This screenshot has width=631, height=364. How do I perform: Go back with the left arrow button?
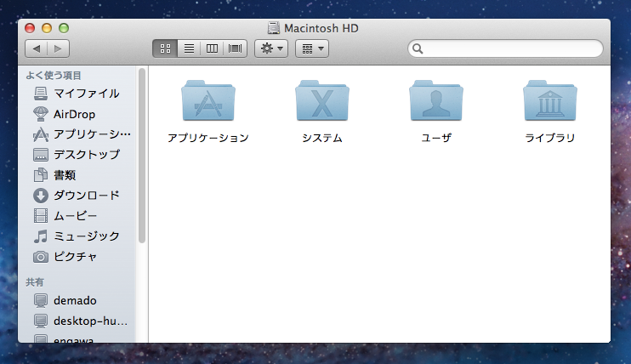pyautogui.click(x=37, y=48)
